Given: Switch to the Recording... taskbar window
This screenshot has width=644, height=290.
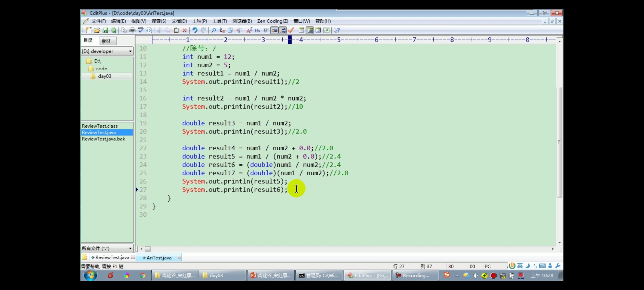Looking at the screenshot, I should coord(415,275).
